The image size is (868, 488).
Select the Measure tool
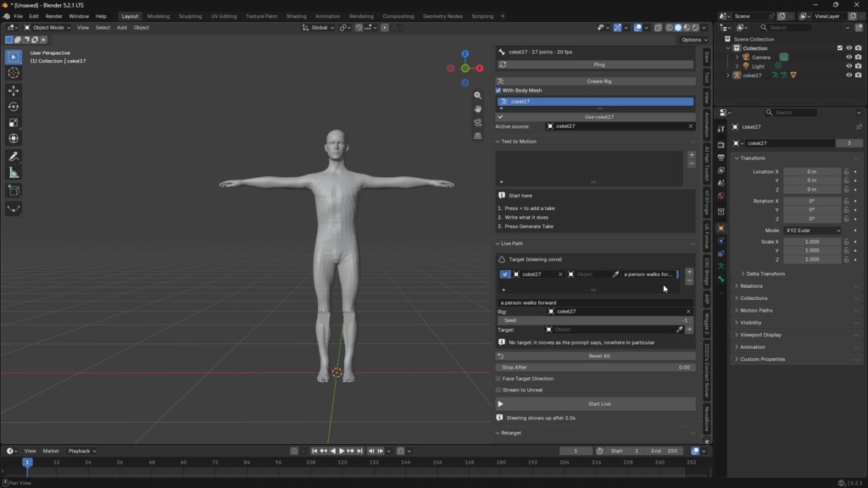(x=14, y=173)
